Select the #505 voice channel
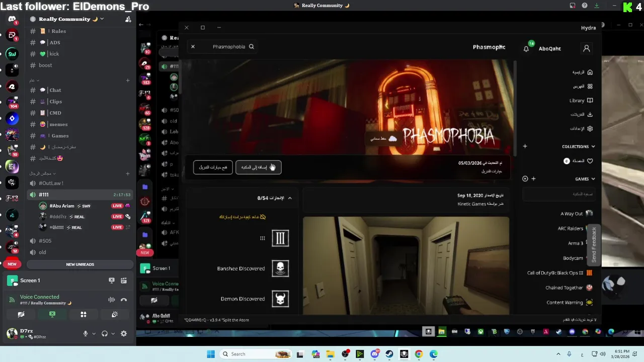 click(79, 241)
